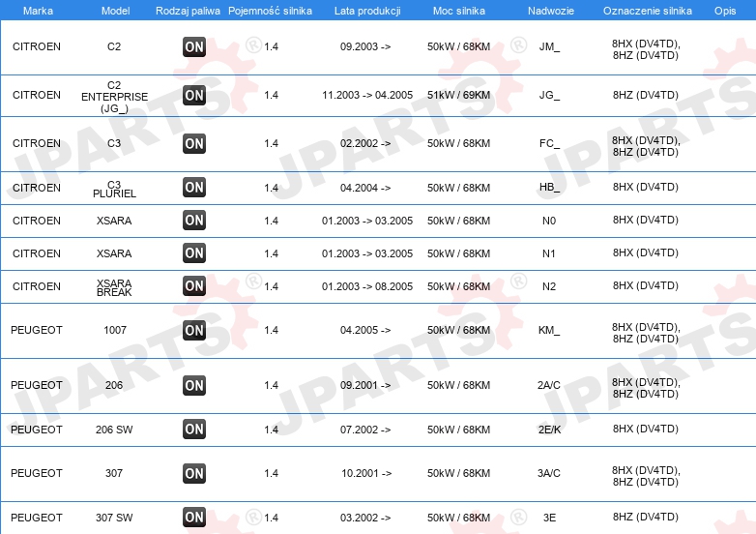
Task: Click the ON fuel icon for XSARA BREAK
Action: pyautogui.click(x=194, y=285)
